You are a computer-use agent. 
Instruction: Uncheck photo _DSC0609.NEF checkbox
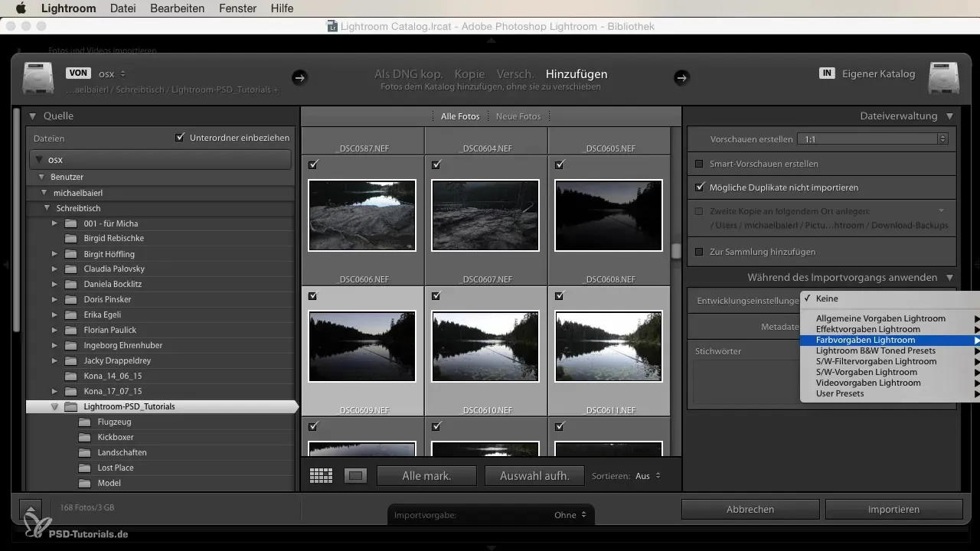tap(312, 296)
